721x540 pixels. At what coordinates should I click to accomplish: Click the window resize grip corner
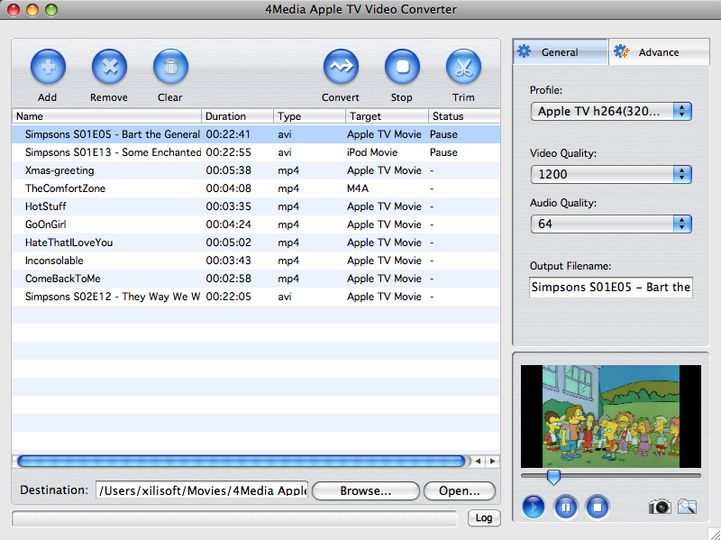coord(714,533)
